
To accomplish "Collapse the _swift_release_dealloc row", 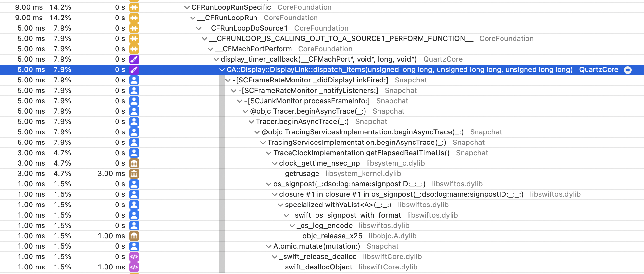I will click(275, 257).
